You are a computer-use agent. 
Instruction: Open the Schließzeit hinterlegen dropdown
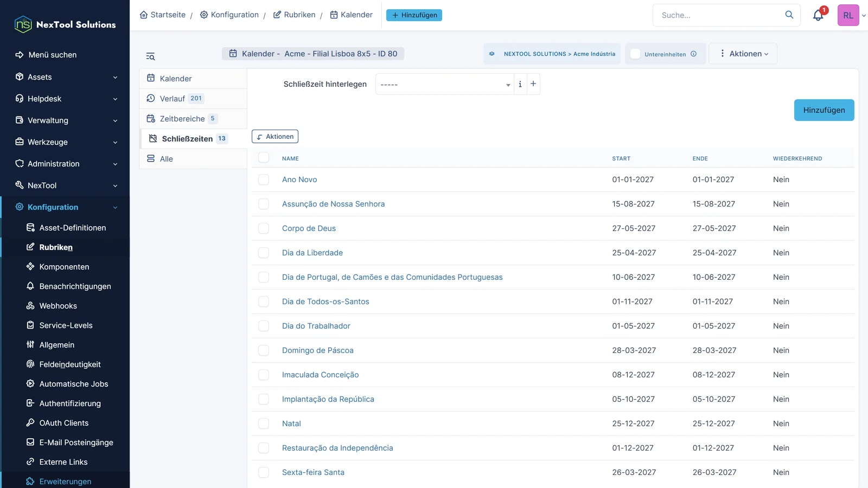pyautogui.click(x=444, y=84)
